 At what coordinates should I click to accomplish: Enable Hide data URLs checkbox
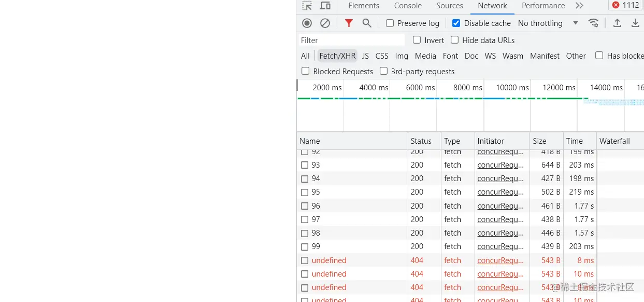click(454, 40)
